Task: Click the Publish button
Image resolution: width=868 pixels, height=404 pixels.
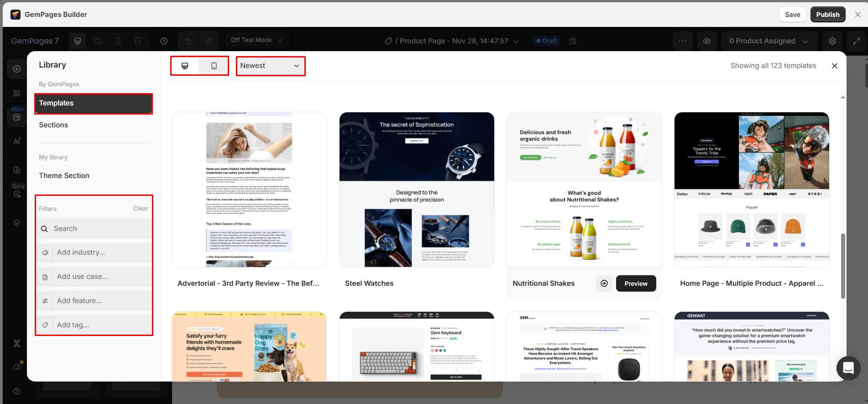Action: (828, 15)
